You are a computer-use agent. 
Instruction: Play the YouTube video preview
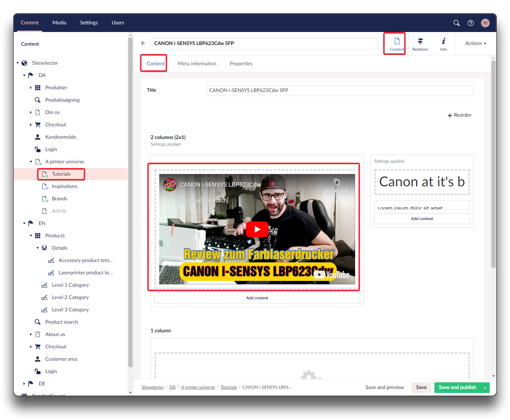(x=257, y=229)
